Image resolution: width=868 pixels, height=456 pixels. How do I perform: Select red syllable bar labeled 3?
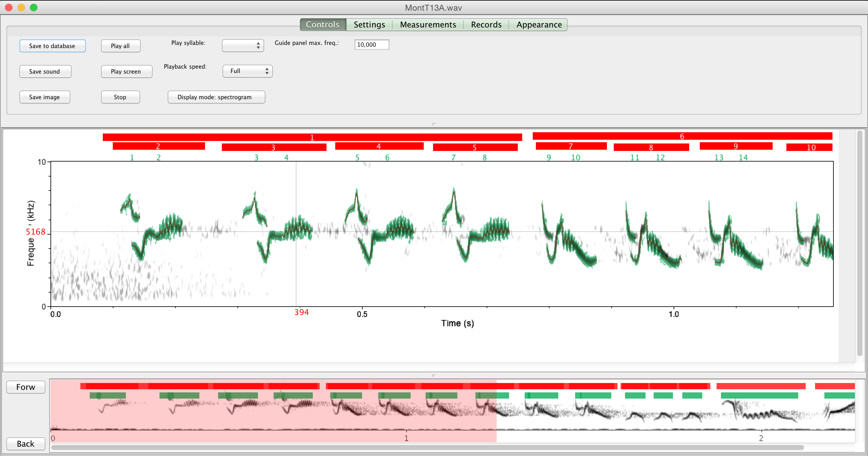(x=274, y=148)
